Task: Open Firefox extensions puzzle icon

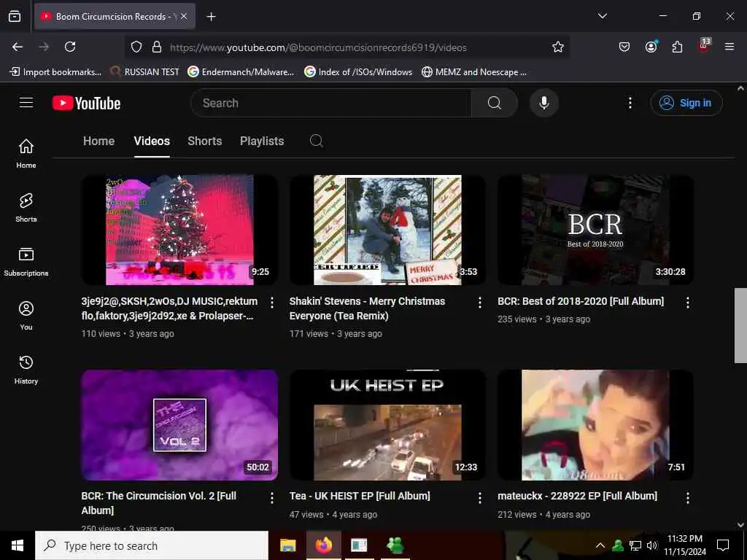Action: pyautogui.click(x=677, y=47)
